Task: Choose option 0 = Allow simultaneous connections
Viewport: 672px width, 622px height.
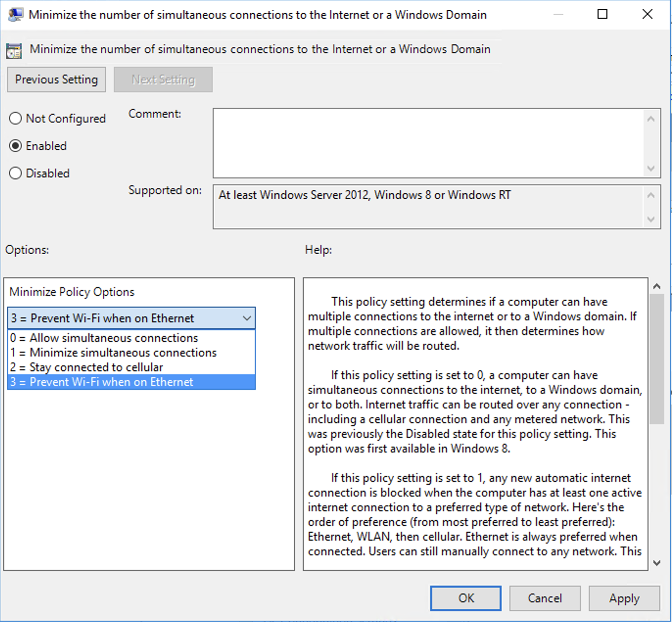Action: coord(131,338)
